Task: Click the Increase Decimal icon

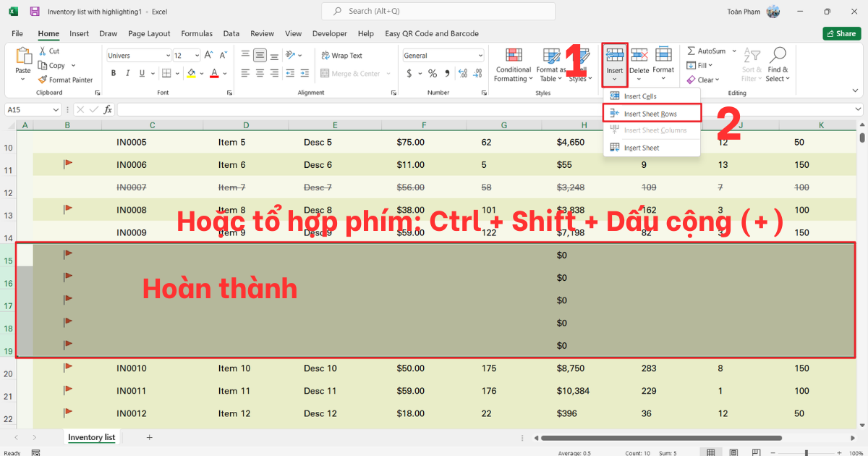Action: click(464, 73)
